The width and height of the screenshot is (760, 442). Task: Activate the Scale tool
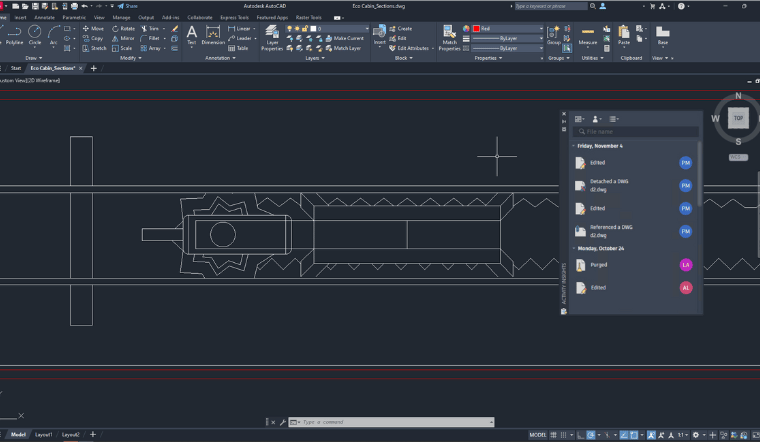pyautogui.click(x=122, y=48)
